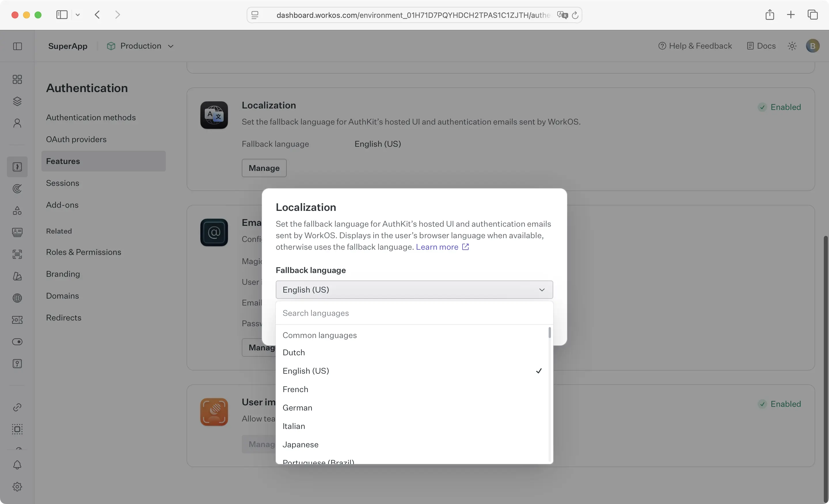829x504 pixels.
Task: Toggle the light/dark theme sun icon
Action: point(792,46)
